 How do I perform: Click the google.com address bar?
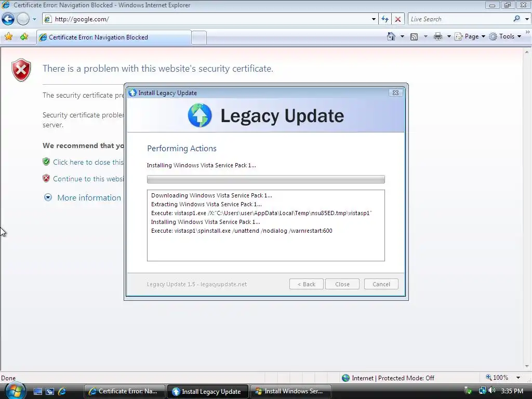point(210,19)
